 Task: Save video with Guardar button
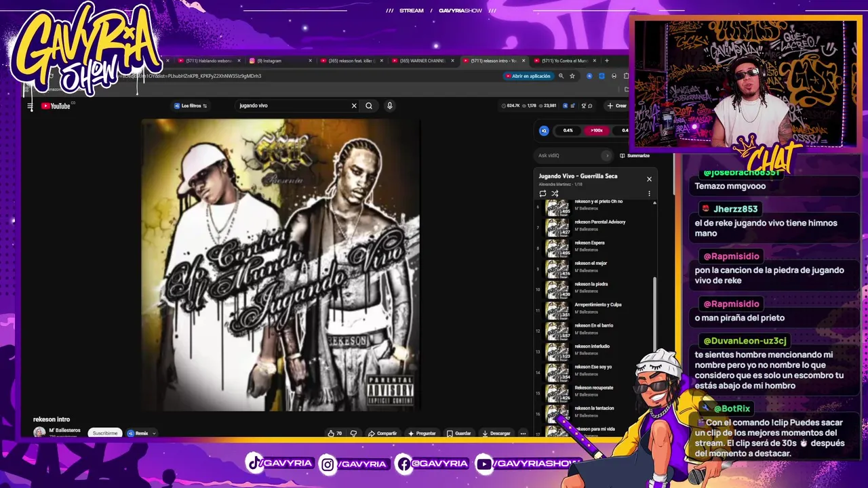459,433
